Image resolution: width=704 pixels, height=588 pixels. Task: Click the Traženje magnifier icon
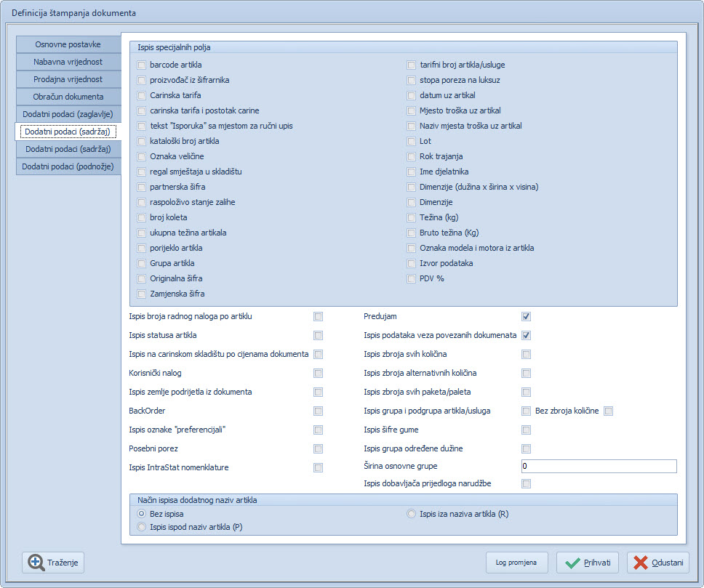[x=36, y=563]
